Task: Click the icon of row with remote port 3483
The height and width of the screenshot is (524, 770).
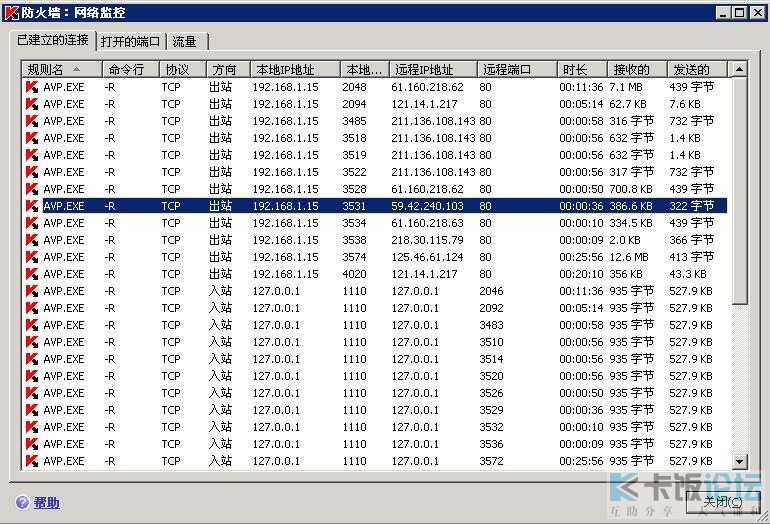Action: pos(32,325)
